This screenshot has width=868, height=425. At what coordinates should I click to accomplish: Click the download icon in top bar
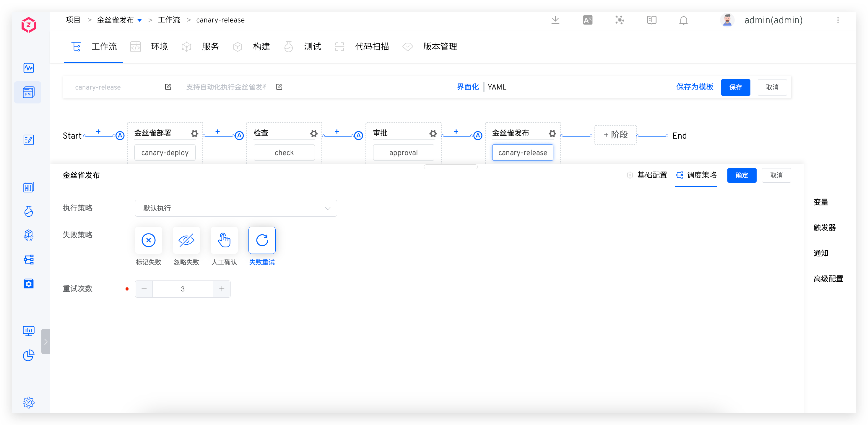point(555,20)
